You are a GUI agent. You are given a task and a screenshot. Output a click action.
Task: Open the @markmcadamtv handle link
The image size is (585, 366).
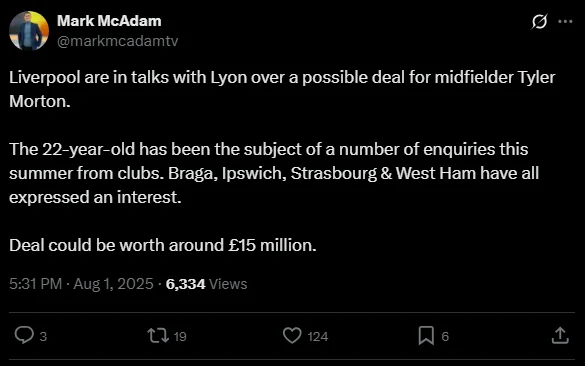(118, 41)
